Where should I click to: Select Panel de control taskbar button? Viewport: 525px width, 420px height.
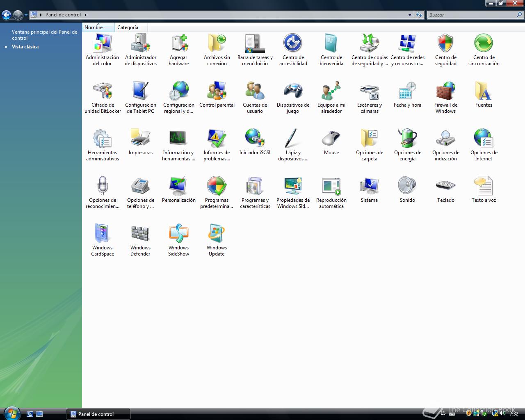[x=98, y=414]
